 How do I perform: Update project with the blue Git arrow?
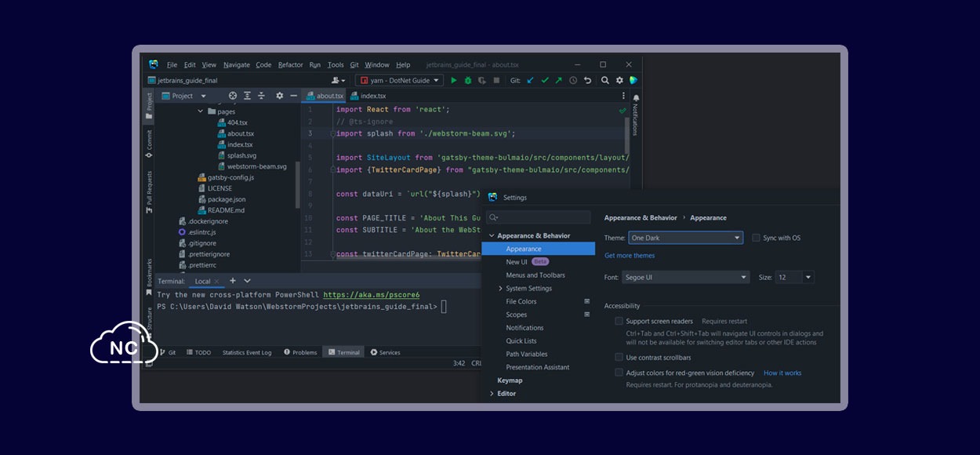[x=530, y=80]
